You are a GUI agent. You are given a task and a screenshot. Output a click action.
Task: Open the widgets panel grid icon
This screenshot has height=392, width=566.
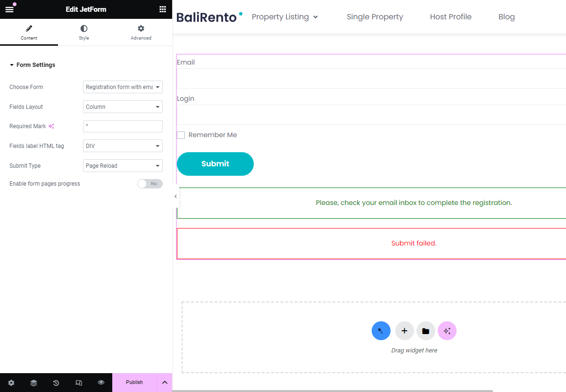tap(162, 9)
